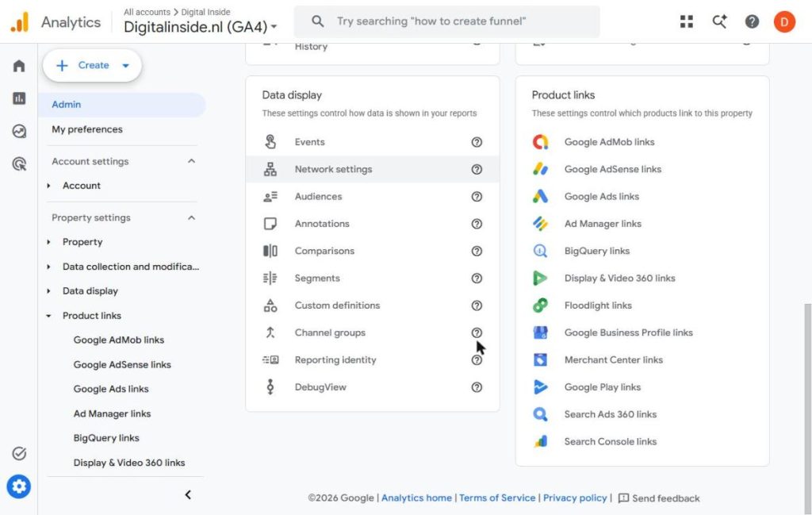Expand the Account tree item
812x515 pixels.
tap(48, 186)
